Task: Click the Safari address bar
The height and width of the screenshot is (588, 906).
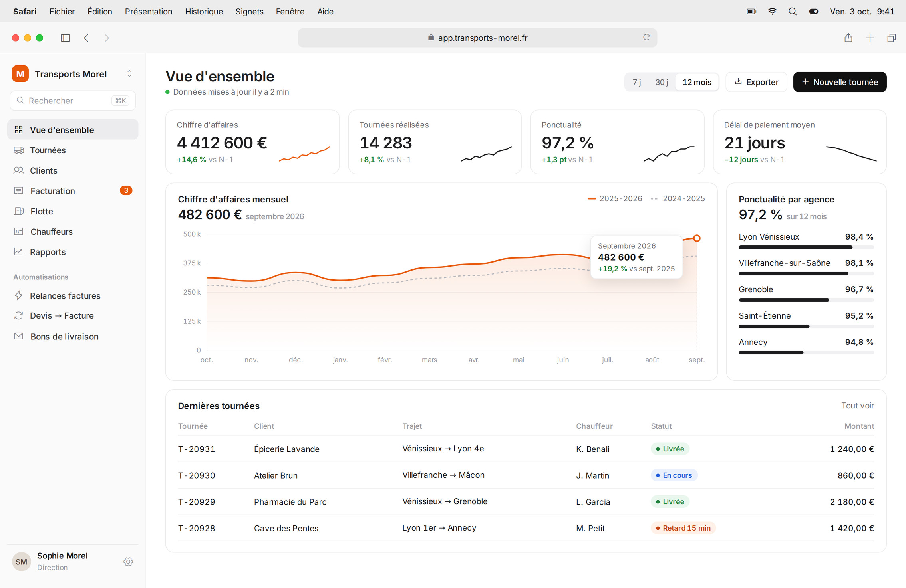Action: pos(477,38)
